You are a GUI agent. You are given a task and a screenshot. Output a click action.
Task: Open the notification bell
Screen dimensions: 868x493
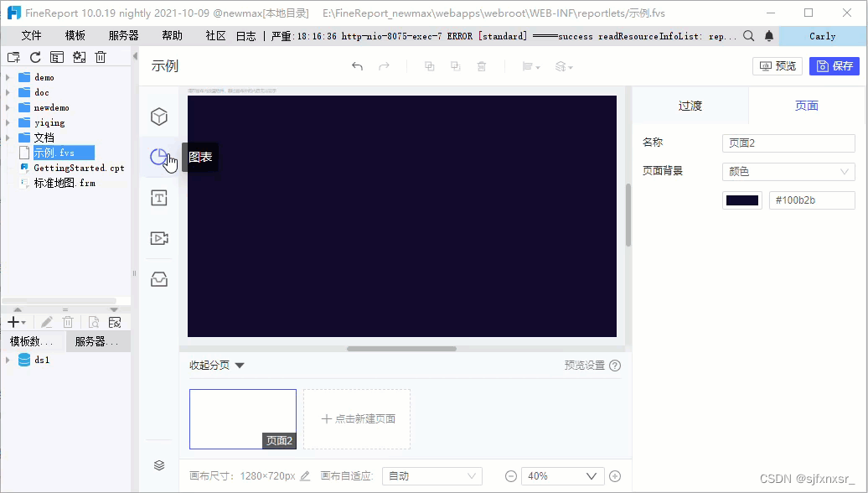tap(769, 36)
